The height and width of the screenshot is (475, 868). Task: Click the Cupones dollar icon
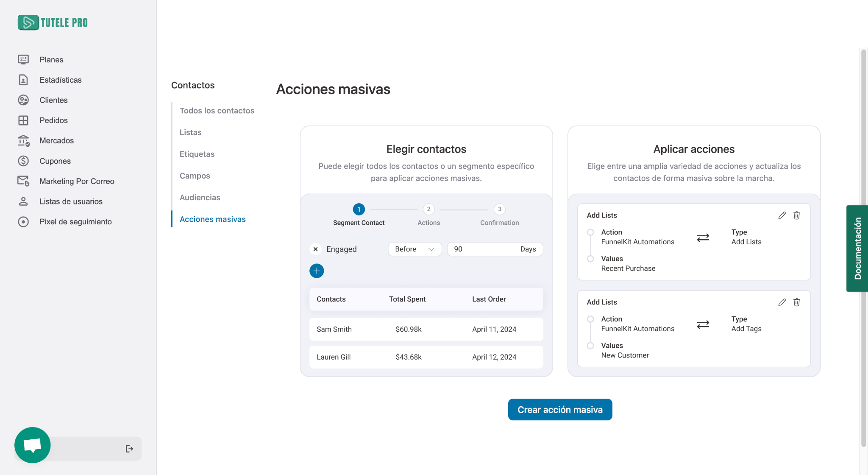click(x=23, y=161)
